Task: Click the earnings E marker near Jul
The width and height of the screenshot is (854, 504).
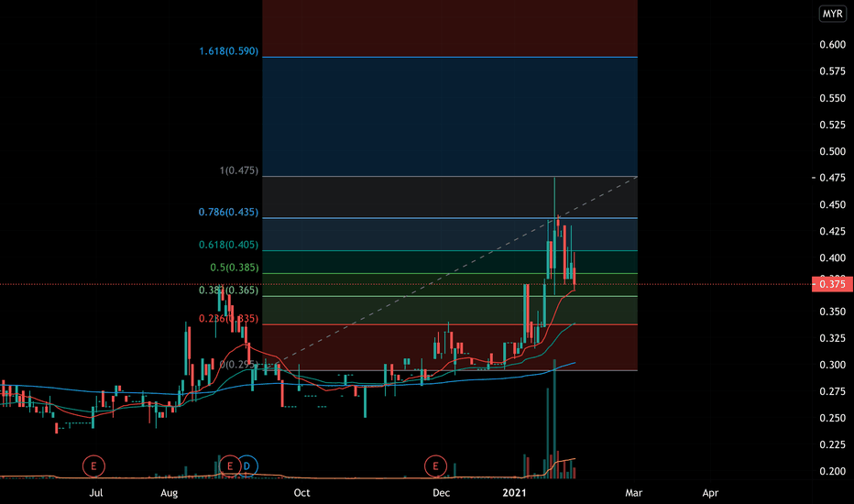Action: [93, 466]
